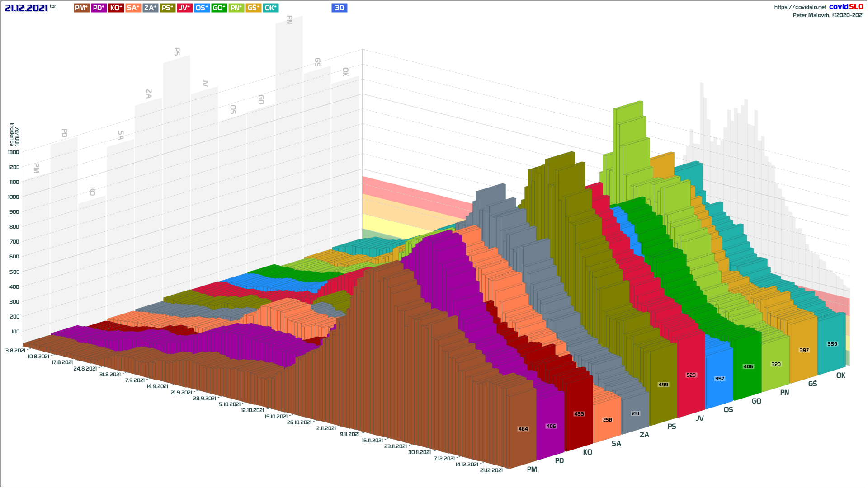Click the OK* teal legend button
The image size is (868, 488).
(x=270, y=8)
